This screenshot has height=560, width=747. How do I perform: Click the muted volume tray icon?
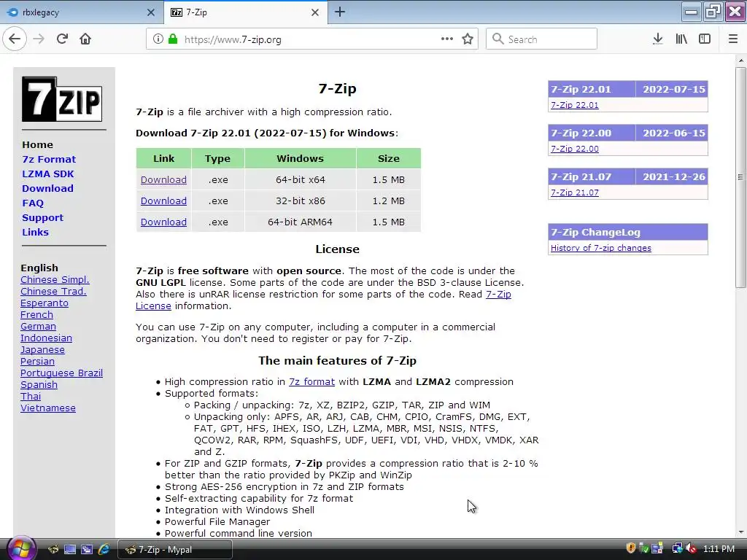coord(691,548)
